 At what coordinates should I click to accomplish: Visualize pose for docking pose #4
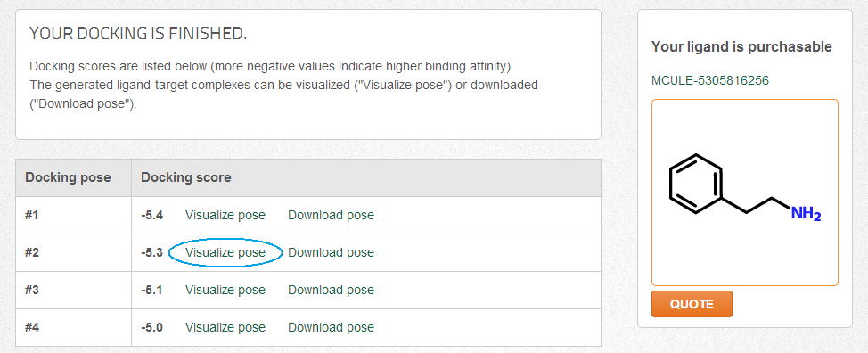[x=225, y=327]
